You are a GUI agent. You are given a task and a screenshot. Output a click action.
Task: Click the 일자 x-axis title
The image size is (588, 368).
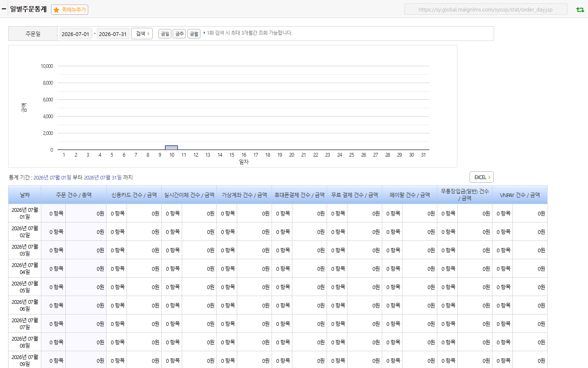coord(244,162)
